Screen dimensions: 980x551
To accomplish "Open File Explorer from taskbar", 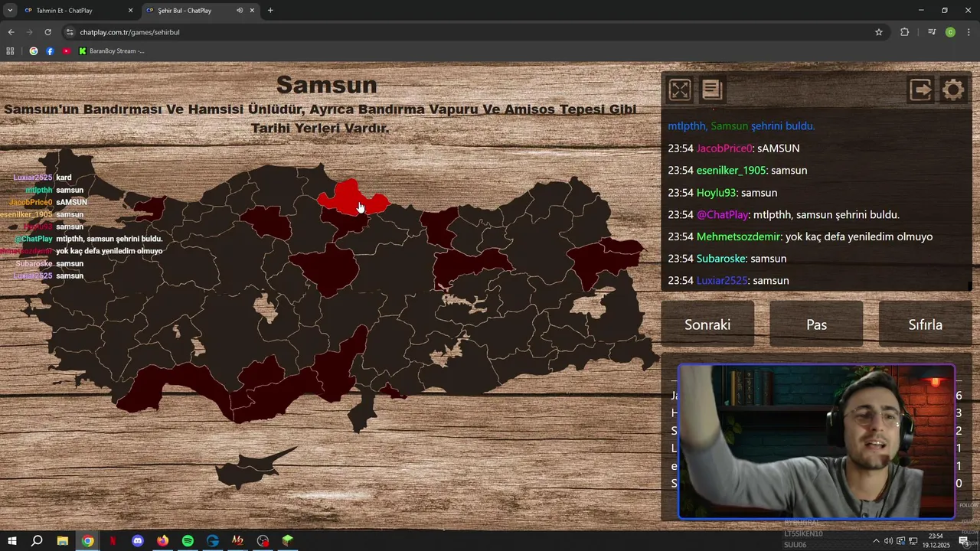I will [x=62, y=540].
